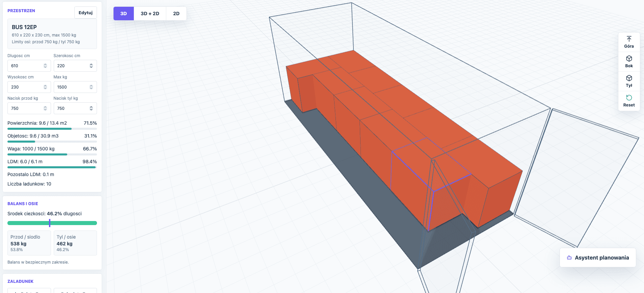The width and height of the screenshot is (644, 293).
Task: Click the vehicle dimensions description line
Action: point(44,35)
